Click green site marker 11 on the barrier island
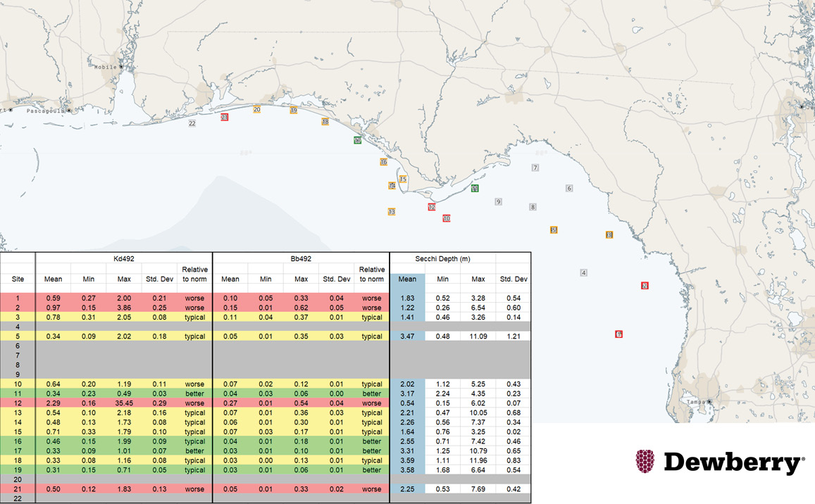This screenshot has height=504, width=815. 474,189
